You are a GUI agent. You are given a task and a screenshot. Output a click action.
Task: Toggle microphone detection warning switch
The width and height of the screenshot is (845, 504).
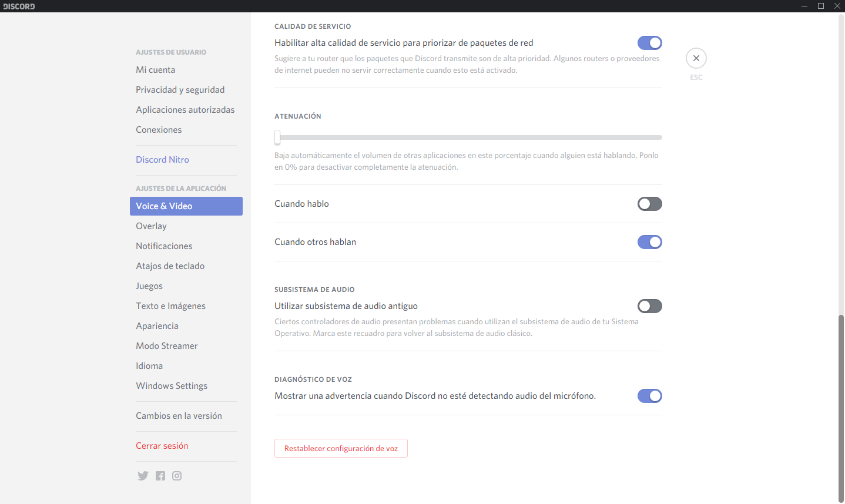pyautogui.click(x=650, y=396)
